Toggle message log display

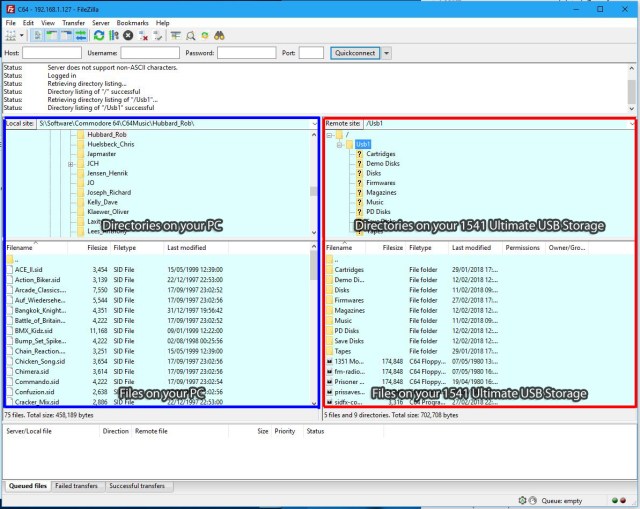click(37, 36)
